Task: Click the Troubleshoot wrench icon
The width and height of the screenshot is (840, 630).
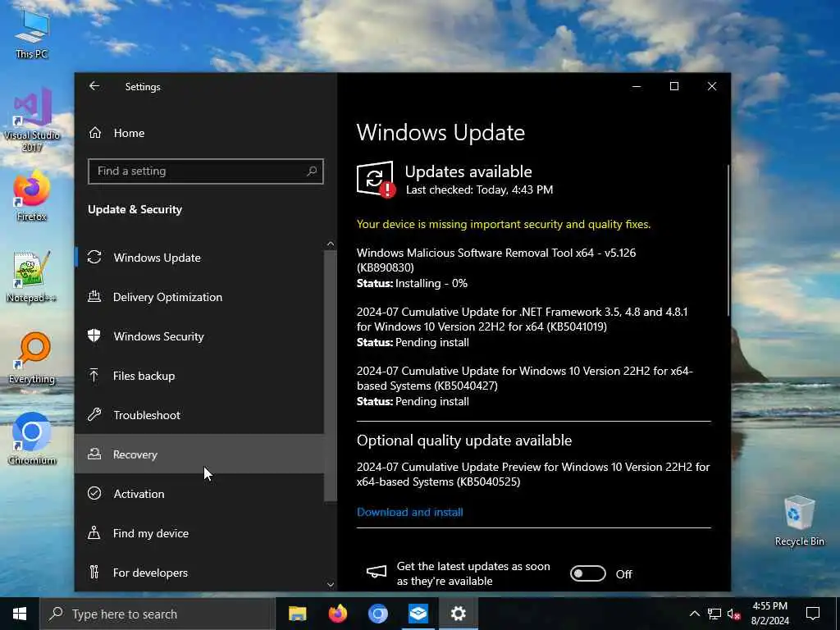Action: pos(94,414)
